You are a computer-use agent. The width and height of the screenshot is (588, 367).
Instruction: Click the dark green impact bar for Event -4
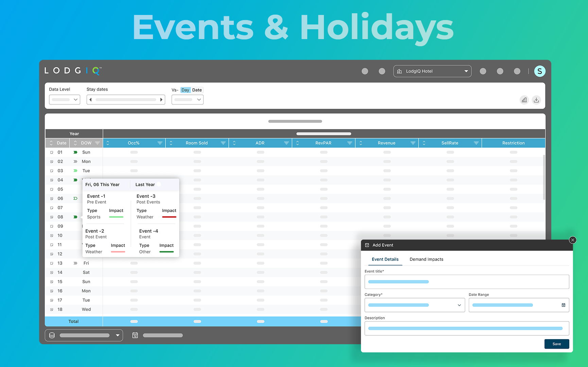tap(167, 252)
